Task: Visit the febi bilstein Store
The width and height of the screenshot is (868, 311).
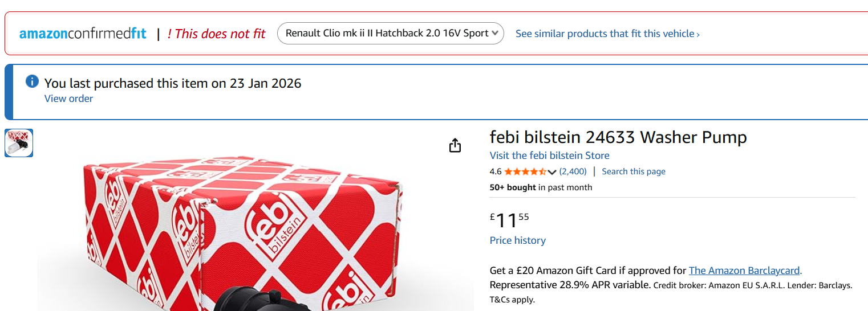Action: [549, 155]
